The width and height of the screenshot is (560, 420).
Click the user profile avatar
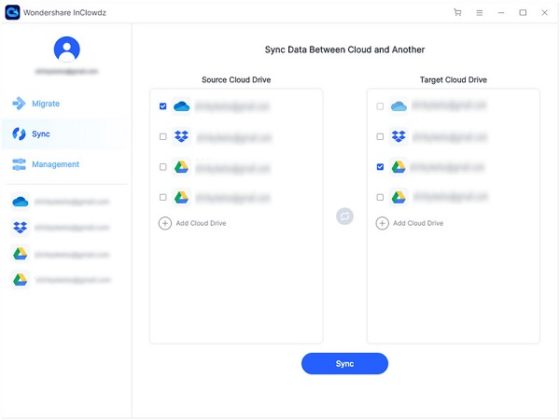(67, 49)
